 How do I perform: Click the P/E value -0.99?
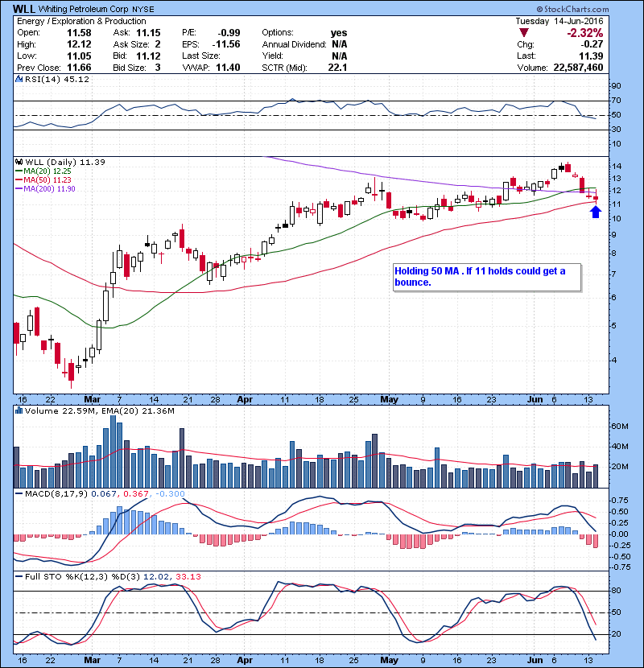[x=229, y=33]
